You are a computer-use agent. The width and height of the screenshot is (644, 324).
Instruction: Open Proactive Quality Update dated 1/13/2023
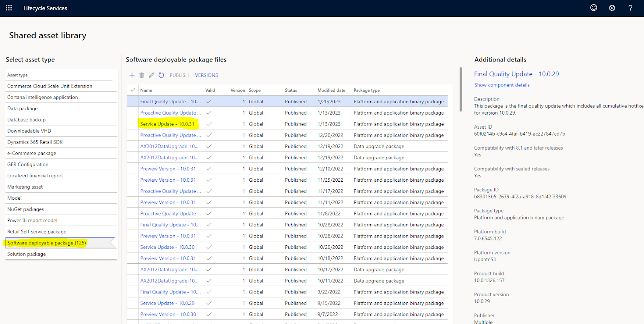click(170, 113)
